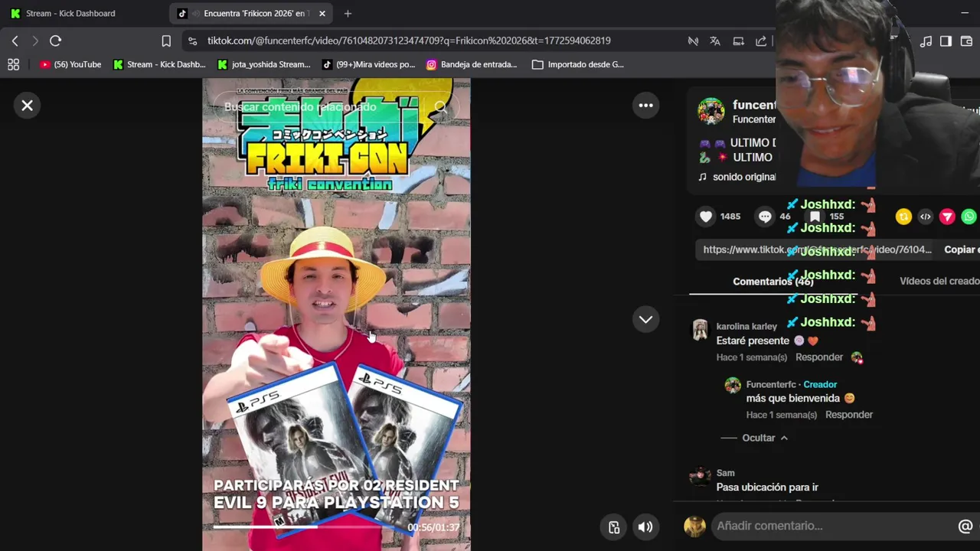Get embed code with the </> icon
The width and height of the screenshot is (980, 551).
point(925,217)
